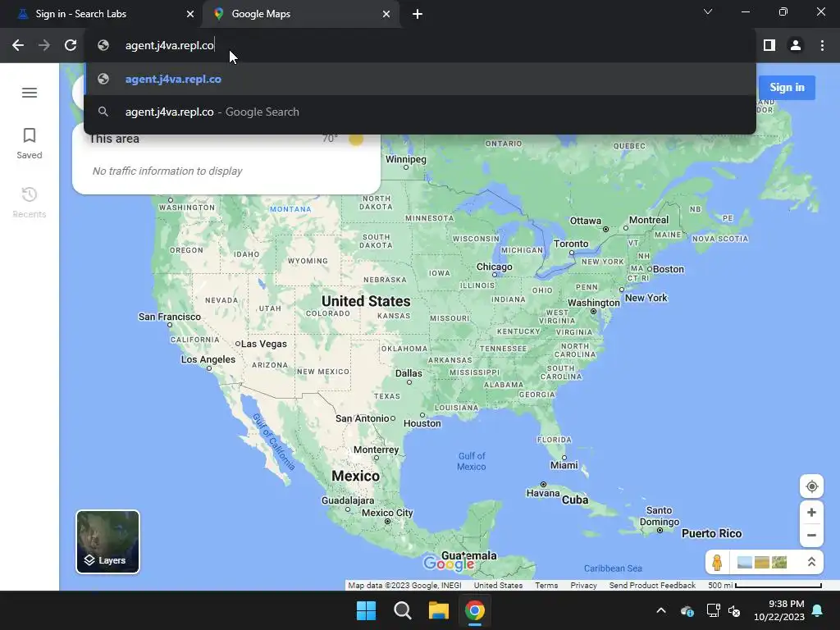The width and height of the screenshot is (840, 630).
Task: Open the Privacy link
Action: click(x=583, y=586)
